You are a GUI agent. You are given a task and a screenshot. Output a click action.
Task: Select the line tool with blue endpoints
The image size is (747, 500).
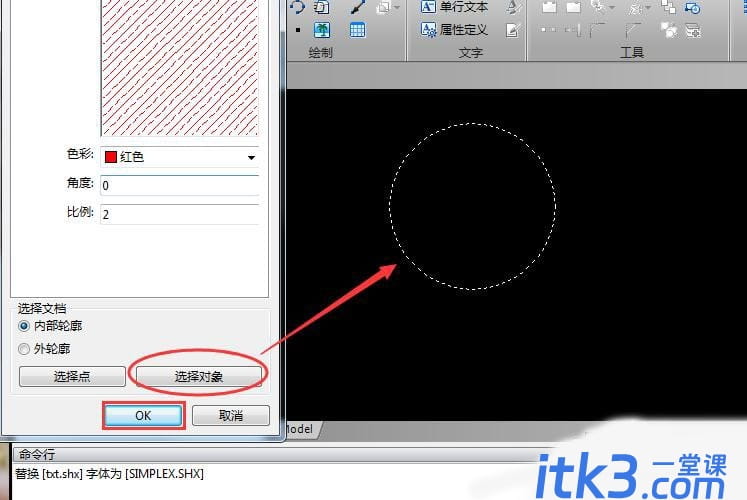pos(358,7)
